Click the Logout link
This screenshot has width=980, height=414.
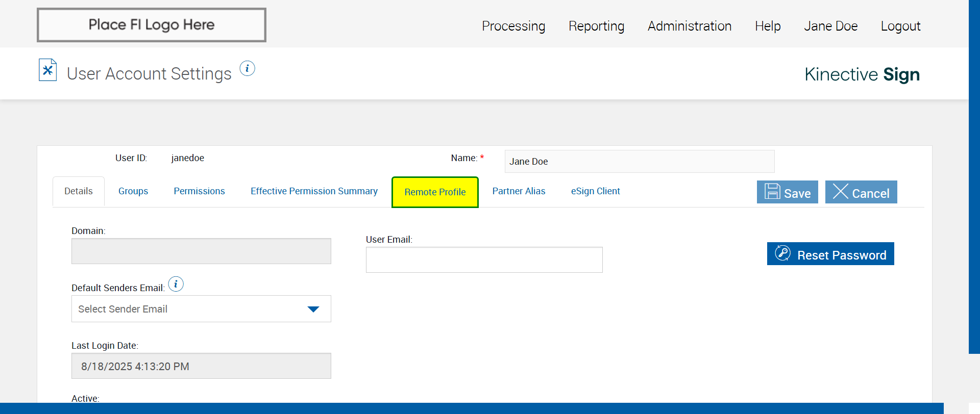[x=900, y=26]
